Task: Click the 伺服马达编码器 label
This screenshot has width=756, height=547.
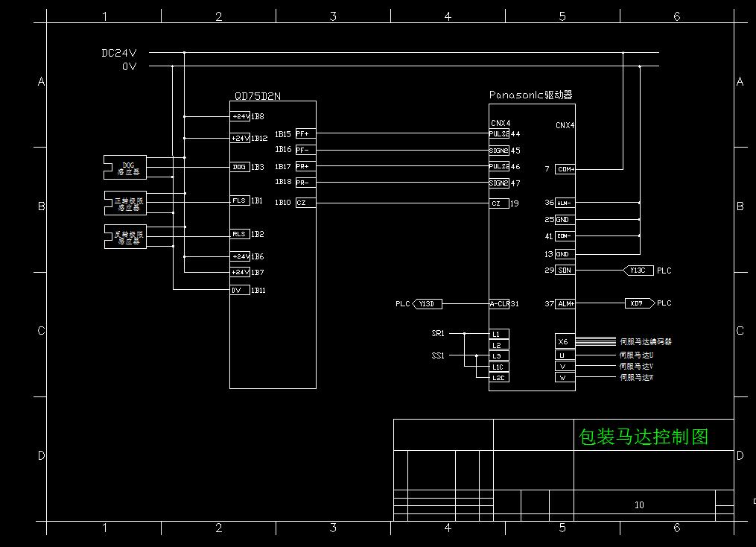Action: (646, 341)
